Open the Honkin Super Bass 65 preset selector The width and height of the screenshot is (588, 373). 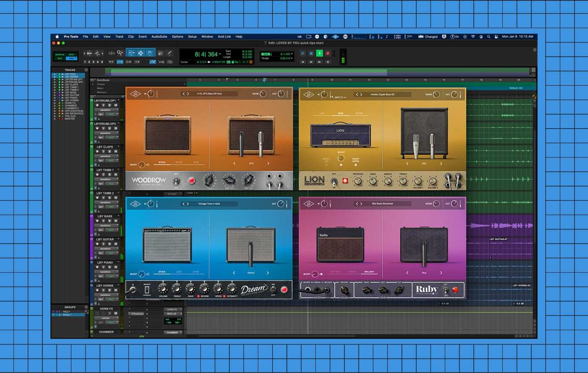382,95
